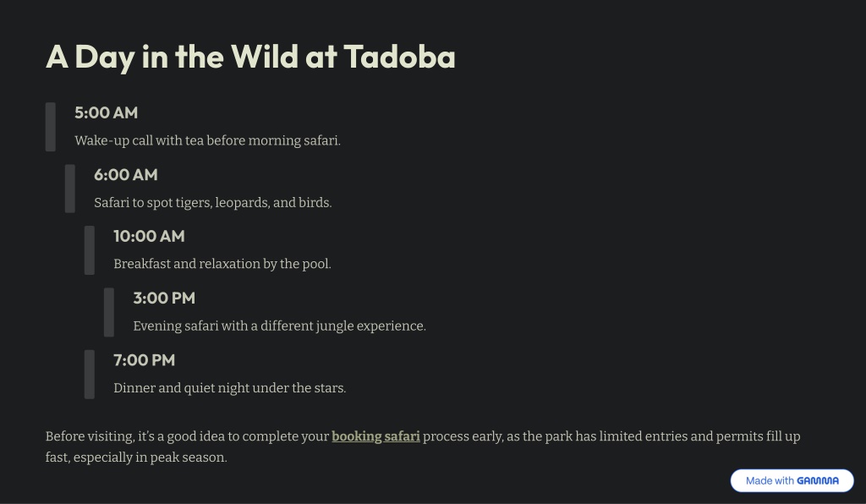Click the timeline bar beside 6:00 AM
The height and width of the screenshot is (504, 866).
[69, 189]
